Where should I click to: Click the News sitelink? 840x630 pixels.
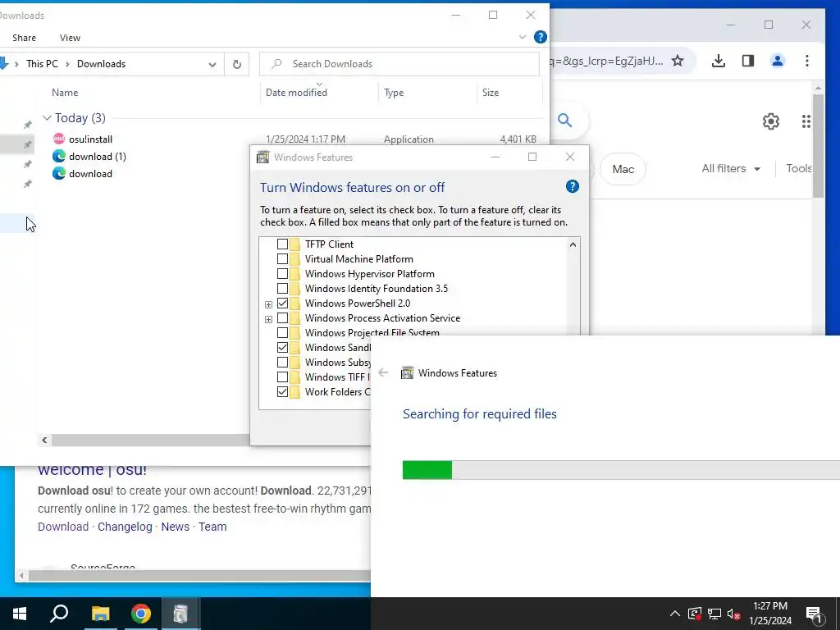tap(176, 527)
